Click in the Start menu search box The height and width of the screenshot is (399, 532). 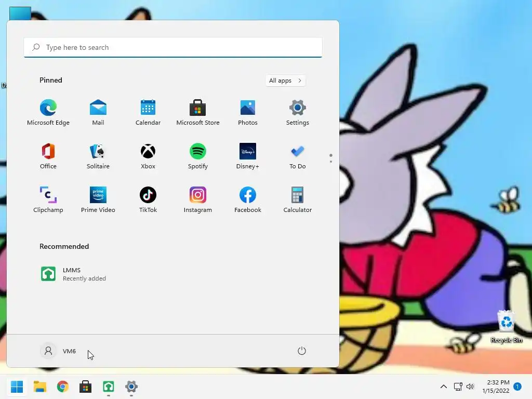173,47
